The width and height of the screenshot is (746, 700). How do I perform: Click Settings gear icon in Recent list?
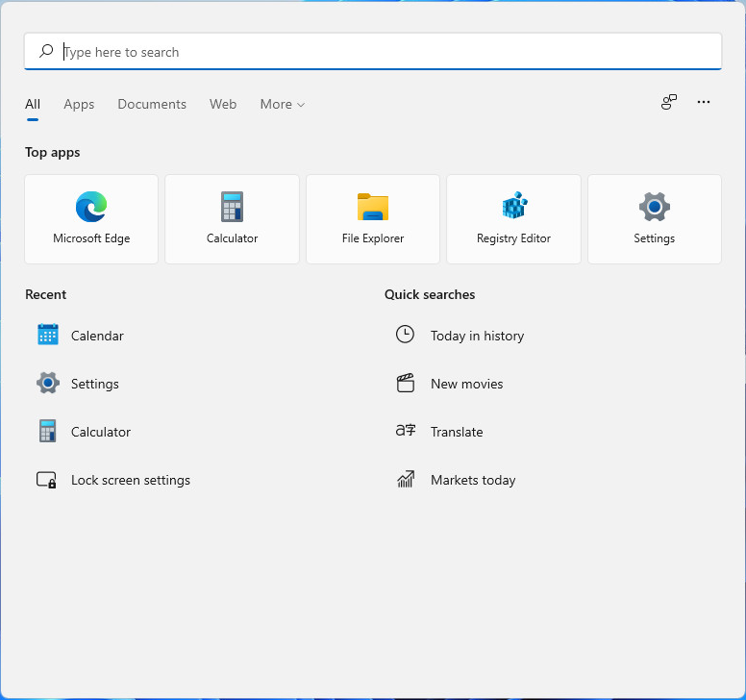[x=48, y=383]
